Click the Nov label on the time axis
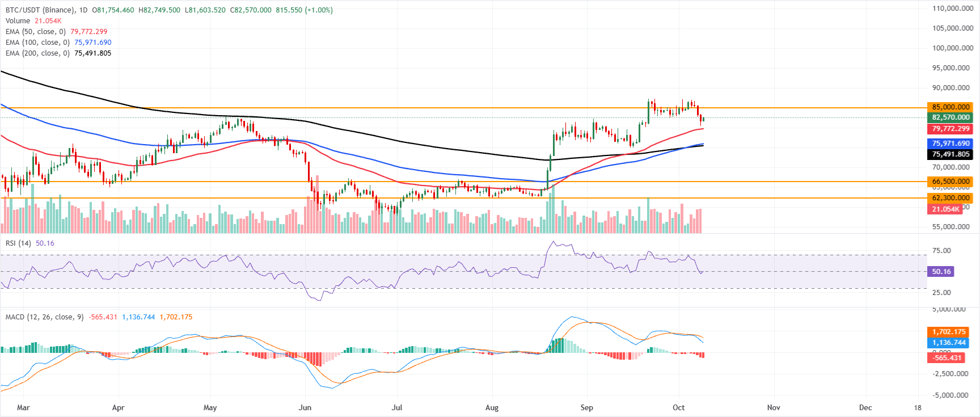Screen dimensions: 980x417 [774, 407]
